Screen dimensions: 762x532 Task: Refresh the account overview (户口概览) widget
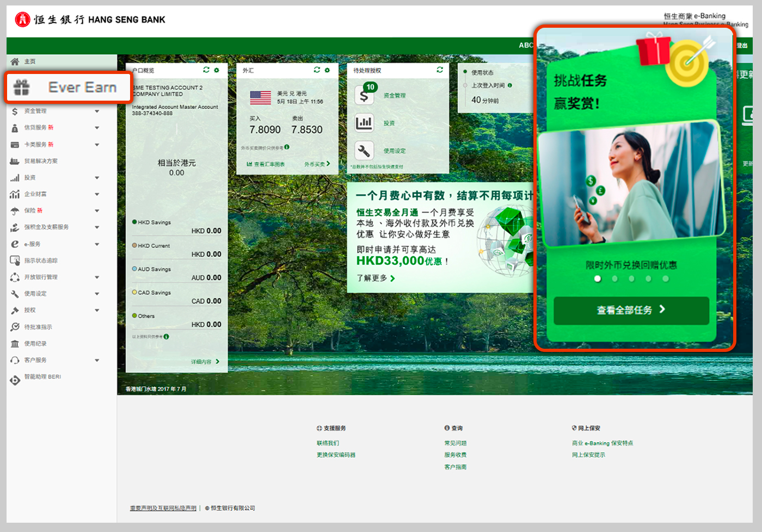[206, 70]
